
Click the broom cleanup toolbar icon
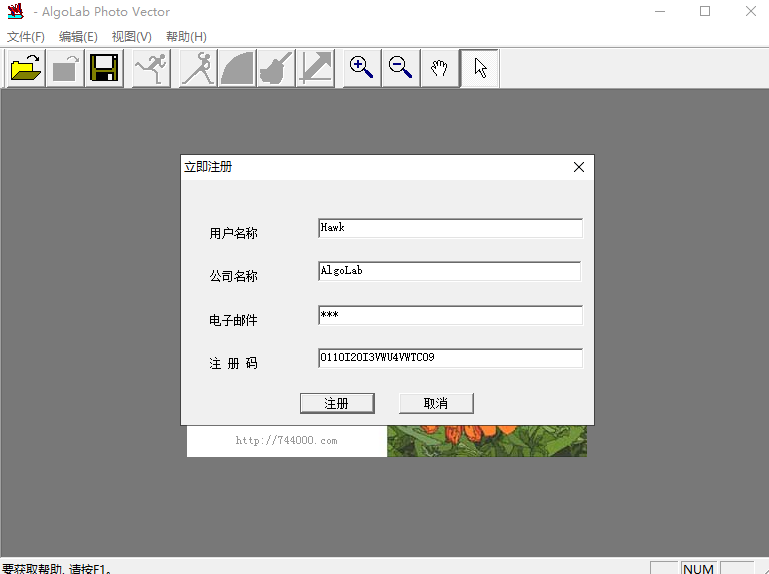(276, 68)
